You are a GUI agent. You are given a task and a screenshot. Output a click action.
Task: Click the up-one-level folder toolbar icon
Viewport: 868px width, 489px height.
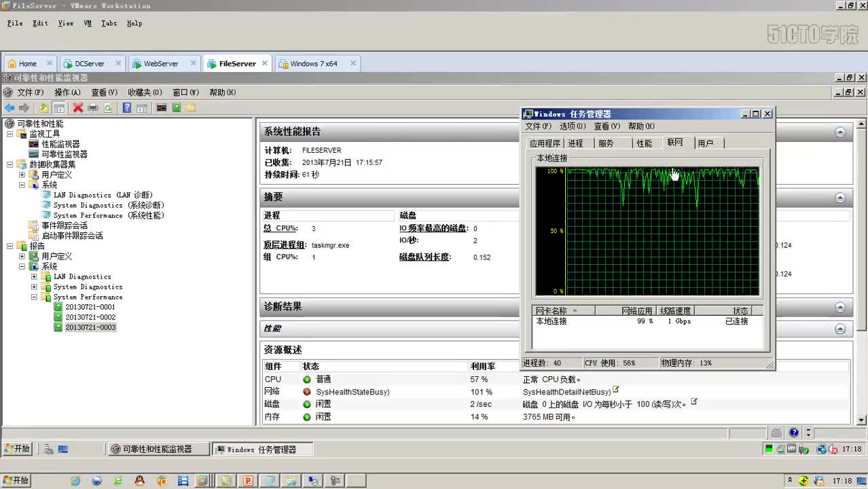pos(44,108)
